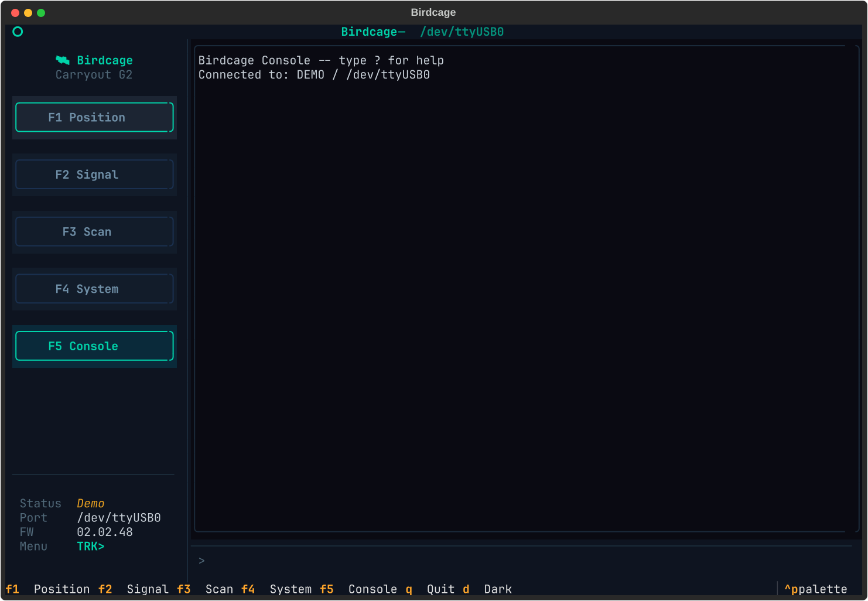Click f4 System in the footer bar
The width and height of the screenshot is (868, 601).
pos(276,589)
